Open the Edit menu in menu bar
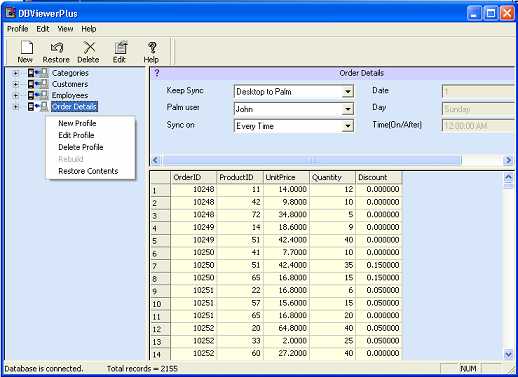 coord(43,29)
